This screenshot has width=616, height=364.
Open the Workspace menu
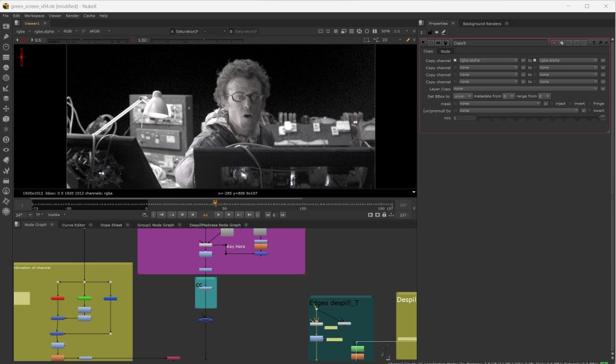click(x=34, y=16)
